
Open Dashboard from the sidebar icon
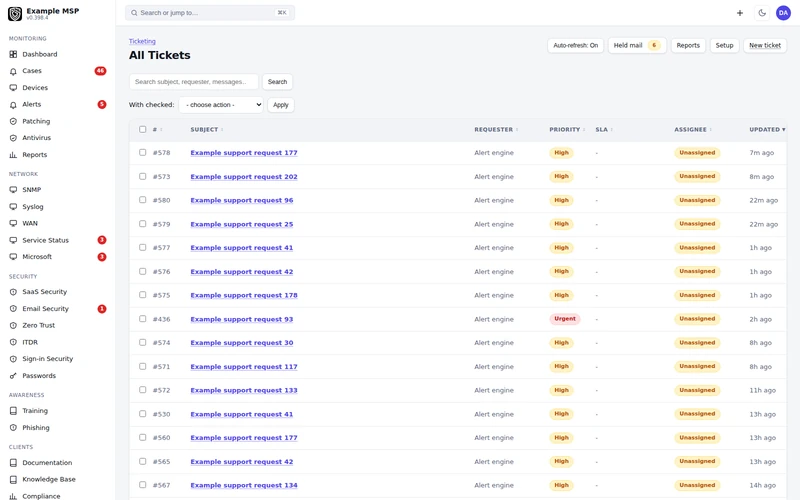coord(13,54)
